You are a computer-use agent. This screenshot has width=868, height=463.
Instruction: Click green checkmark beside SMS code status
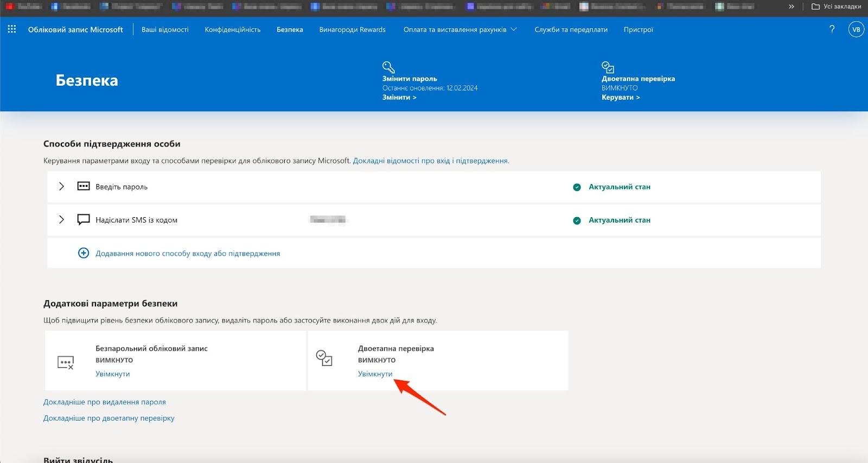(577, 220)
